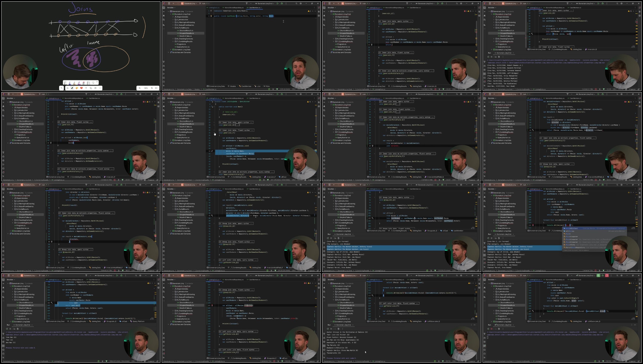Click zoom in magnifier on Joins whiteboard
This screenshot has width=643, height=364.
pos(152,88)
